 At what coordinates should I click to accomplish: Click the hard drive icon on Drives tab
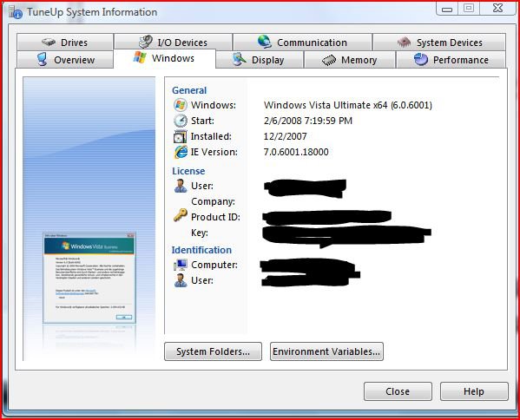pos(49,43)
